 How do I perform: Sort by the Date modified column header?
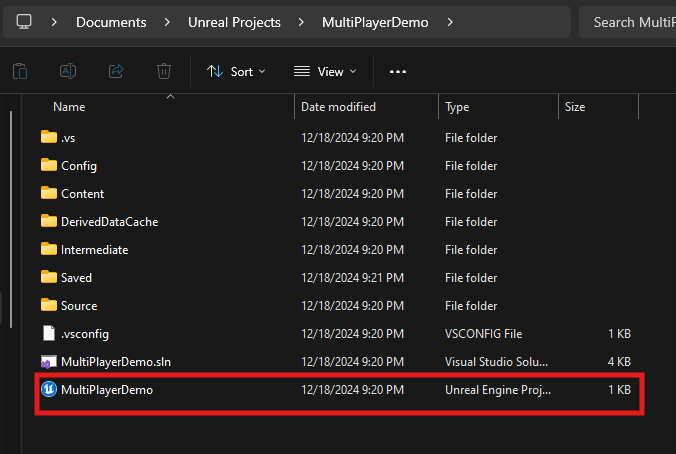[x=338, y=107]
